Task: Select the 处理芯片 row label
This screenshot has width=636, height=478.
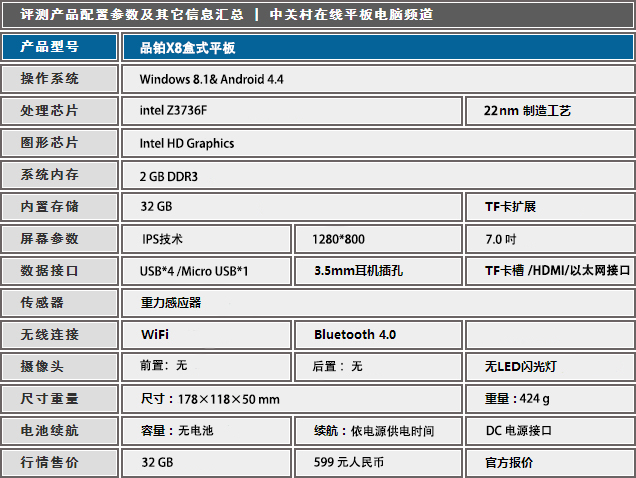Action: pos(60,111)
